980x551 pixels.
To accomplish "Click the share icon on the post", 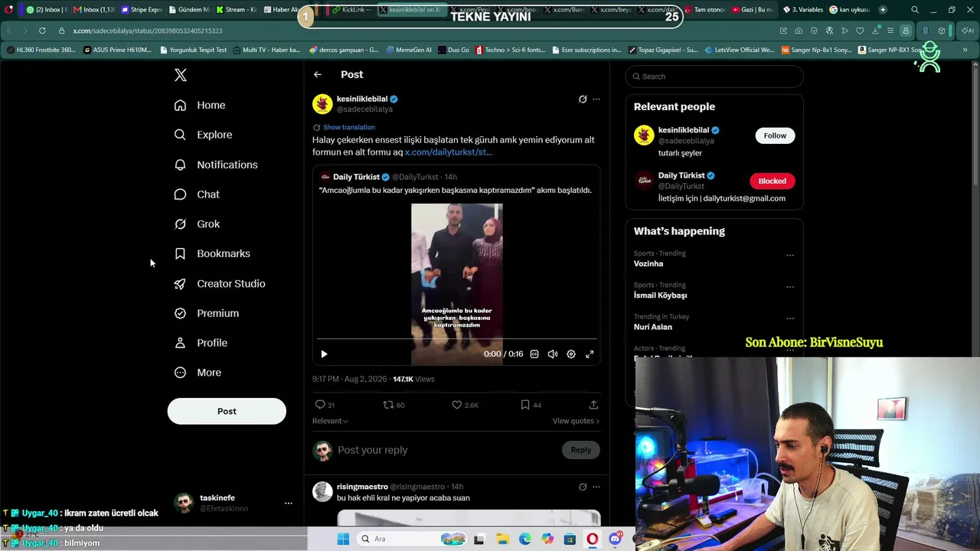I will 593,405.
